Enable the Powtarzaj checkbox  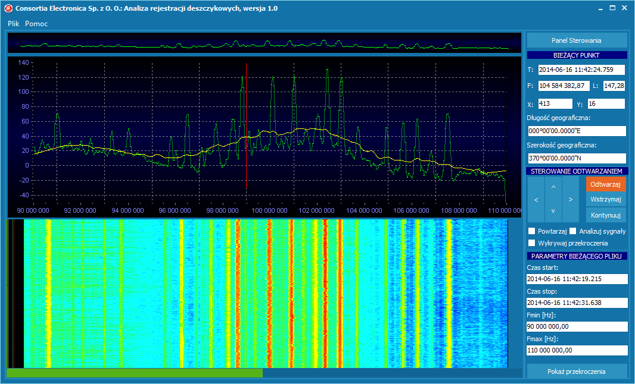tap(532, 231)
